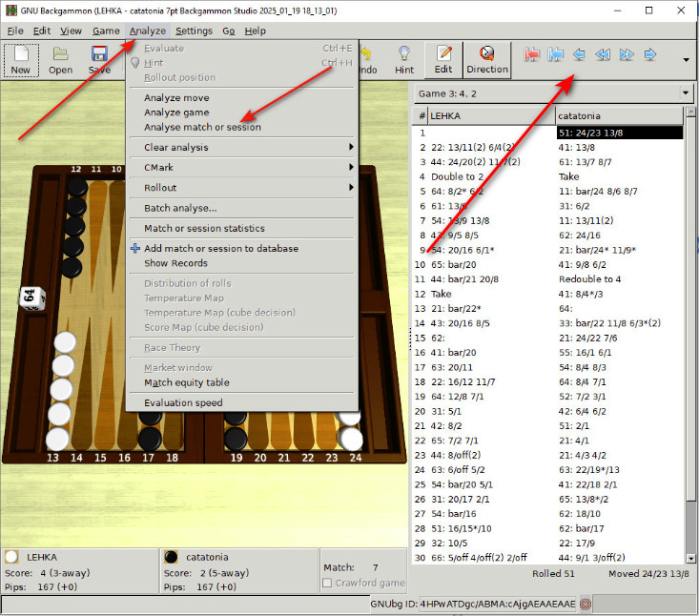The width and height of the screenshot is (699, 616).
Task: Click the rewind double-left arrow icon
Action: click(x=603, y=54)
